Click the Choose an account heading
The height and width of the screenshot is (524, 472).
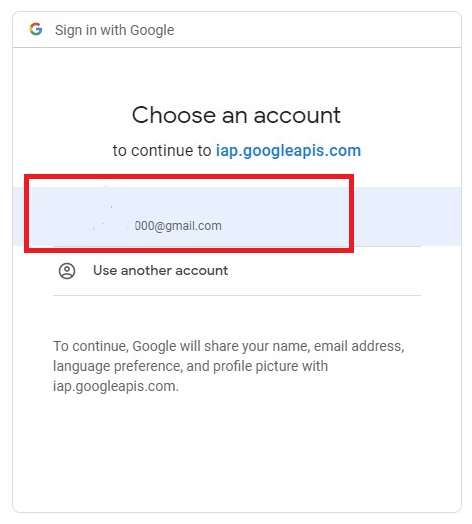click(236, 115)
